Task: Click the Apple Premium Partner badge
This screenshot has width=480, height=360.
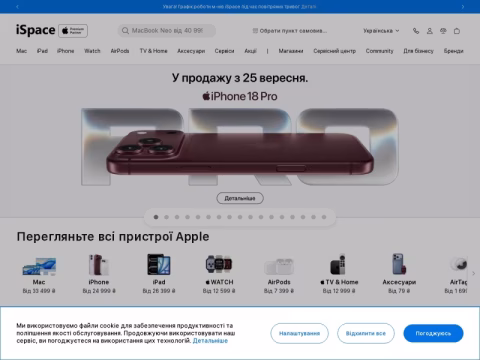Action: tap(73, 31)
